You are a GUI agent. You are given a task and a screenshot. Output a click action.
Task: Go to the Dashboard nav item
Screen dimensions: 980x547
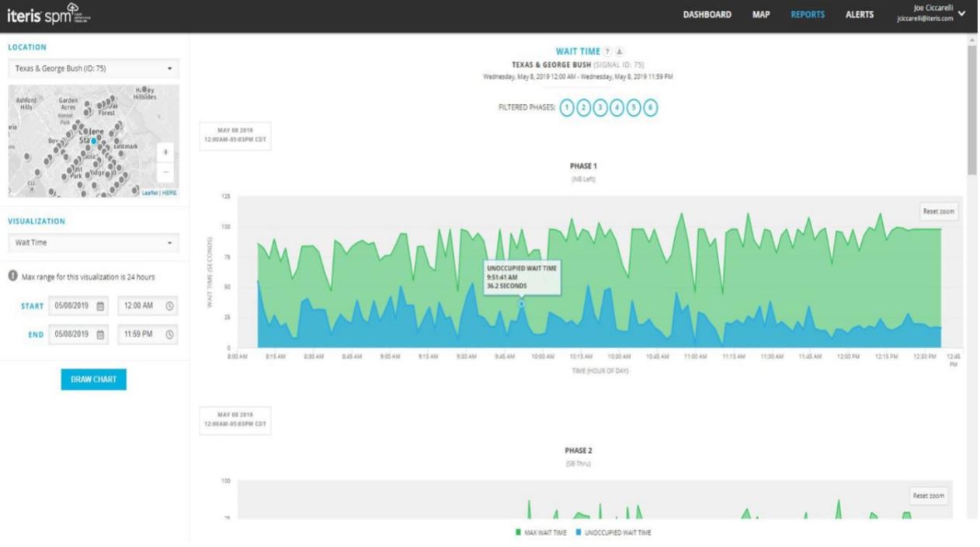point(707,14)
